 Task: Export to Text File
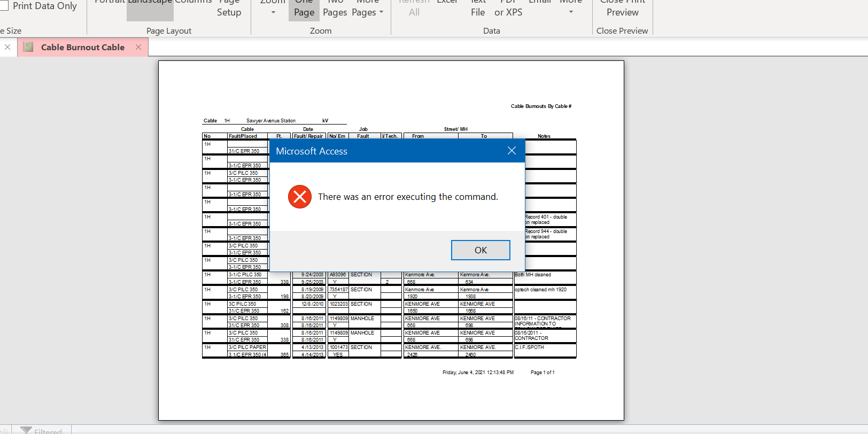click(x=478, y=7)
